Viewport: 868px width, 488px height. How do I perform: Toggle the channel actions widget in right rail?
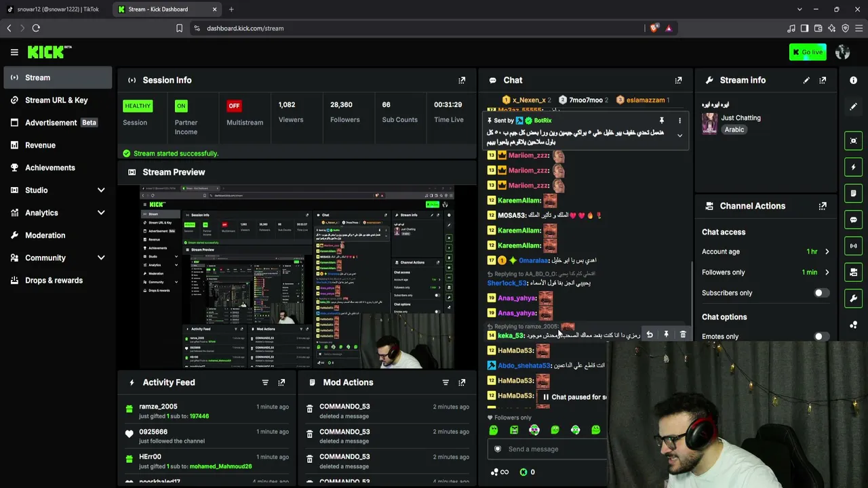tap(853, 272)
